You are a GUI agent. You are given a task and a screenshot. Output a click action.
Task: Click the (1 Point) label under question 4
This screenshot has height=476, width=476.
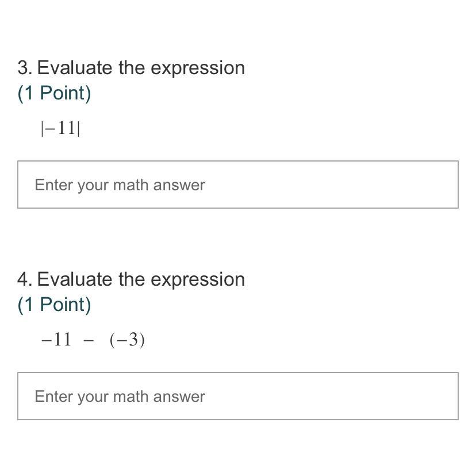pyautogui.click(x=55, y=305)
